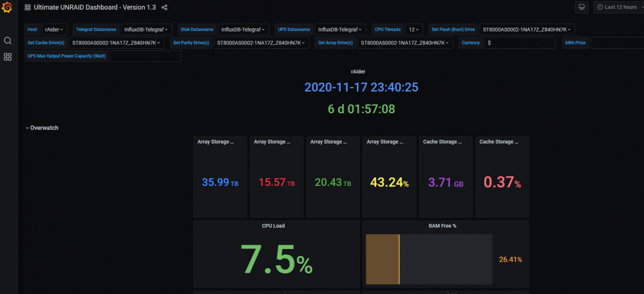Cycle view mode with monitor icon
This screenshot has width=644, height=294.
tap(582, 7)
